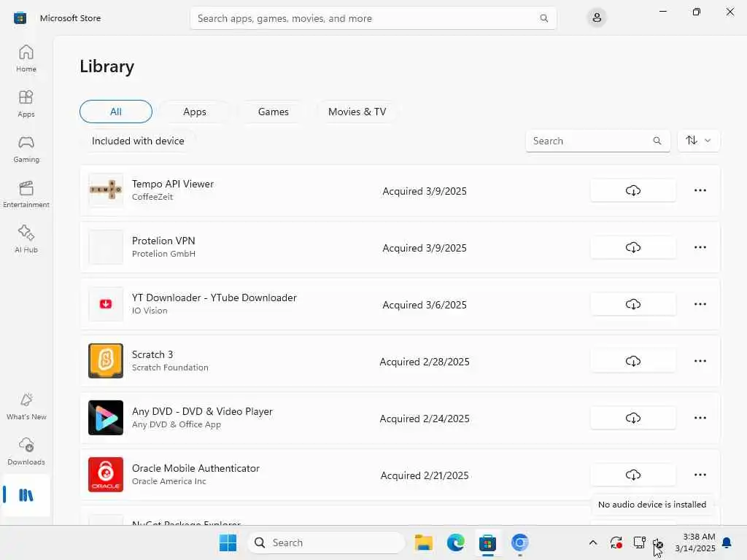Click the Oracle red lock thumbnail

(x=106, y=474)
